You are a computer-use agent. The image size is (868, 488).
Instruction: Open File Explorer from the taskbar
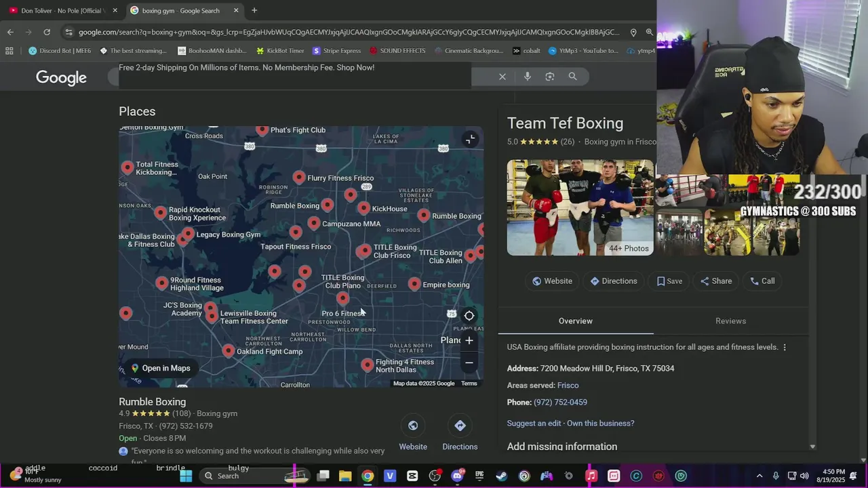[x=345, y=476]
